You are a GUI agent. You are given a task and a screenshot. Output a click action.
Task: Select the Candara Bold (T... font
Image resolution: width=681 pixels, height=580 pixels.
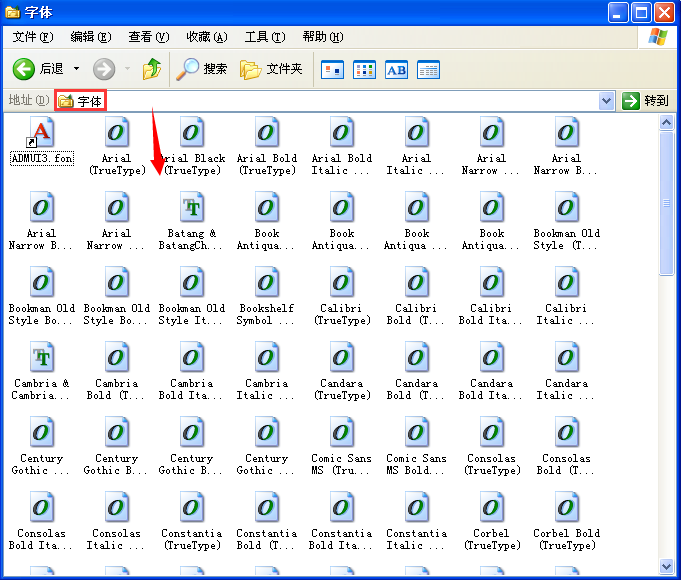416,372
